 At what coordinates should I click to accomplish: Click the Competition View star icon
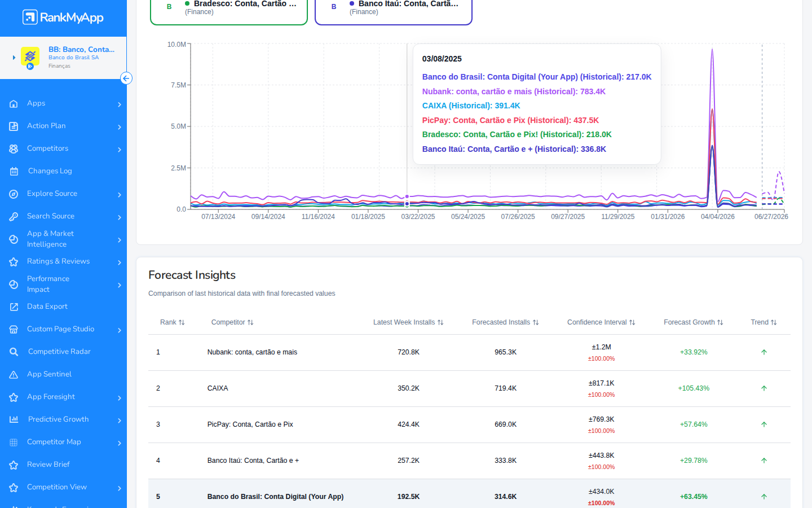click(x=14, y=488)
